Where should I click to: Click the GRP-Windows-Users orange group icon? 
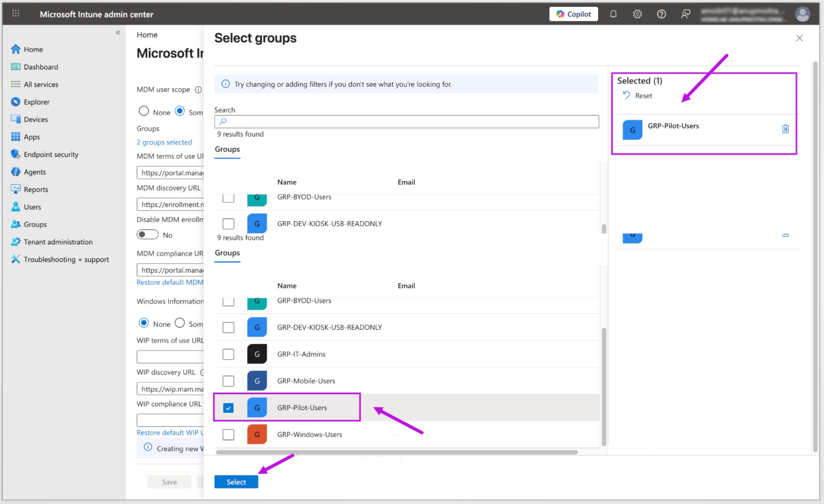257,434
